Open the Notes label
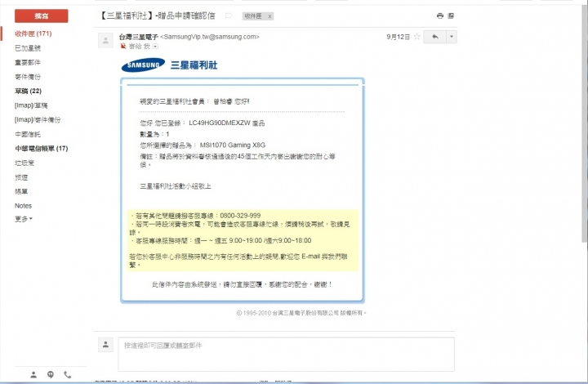 coord(23,206)
